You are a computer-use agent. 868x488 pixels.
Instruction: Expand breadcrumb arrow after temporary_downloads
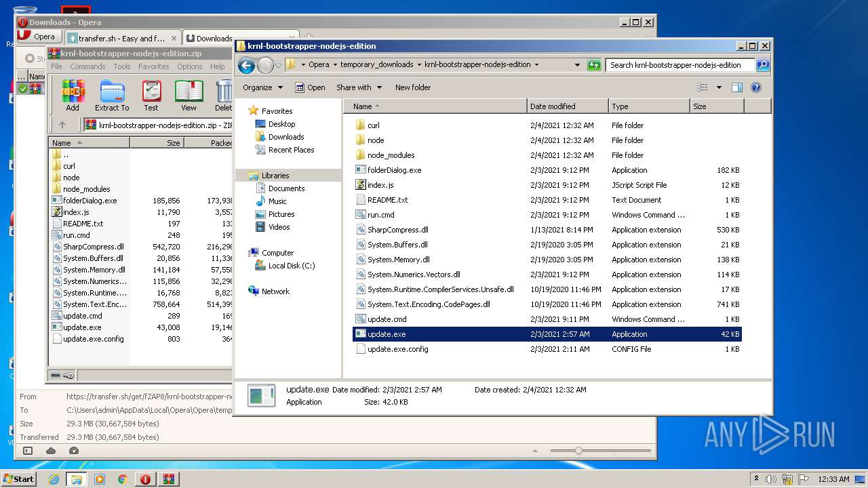[x=419, y=65]
